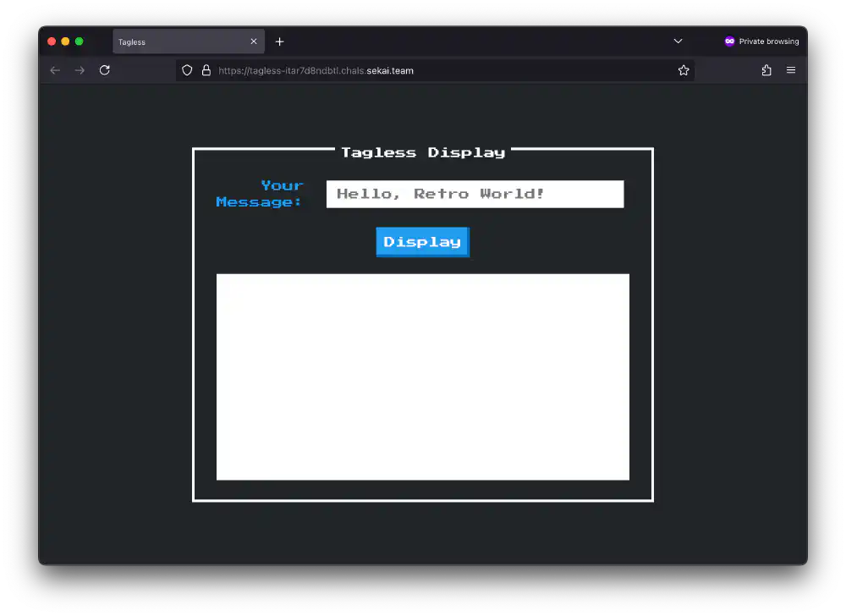This screenshot has width=846, height=616.
Task: Click the macOS yellow minimize button
Action: (x=64, y=41)
